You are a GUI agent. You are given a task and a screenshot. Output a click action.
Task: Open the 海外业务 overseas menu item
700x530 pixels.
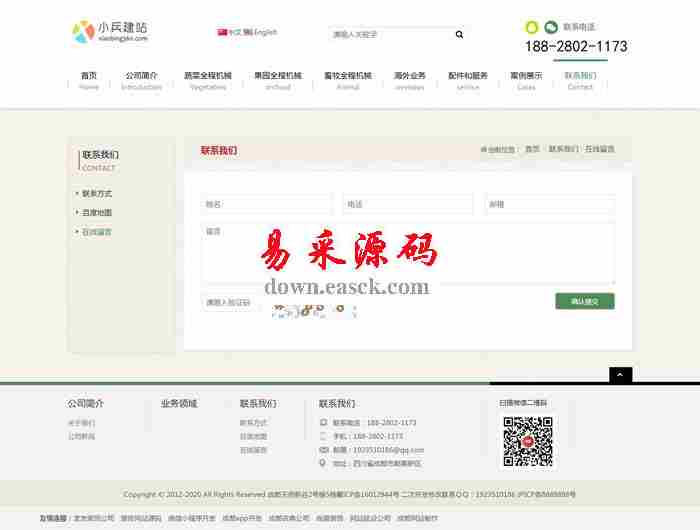(x=409, y=80)
